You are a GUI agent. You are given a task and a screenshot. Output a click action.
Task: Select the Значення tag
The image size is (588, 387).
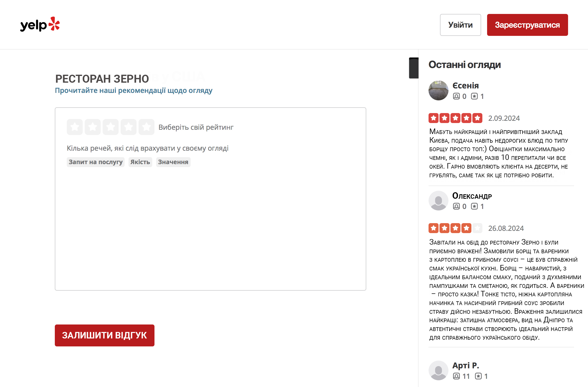pyautogui.click(x=173, y=162)
